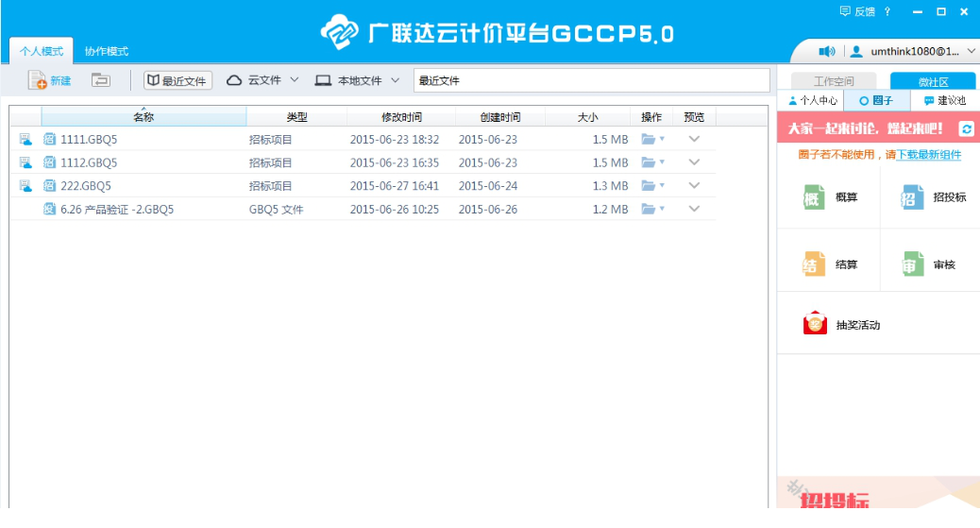The width and height of the screenshot is (980, 528).
Task: Click the refresh icon on pink banner
Action: tap(966, 128)
